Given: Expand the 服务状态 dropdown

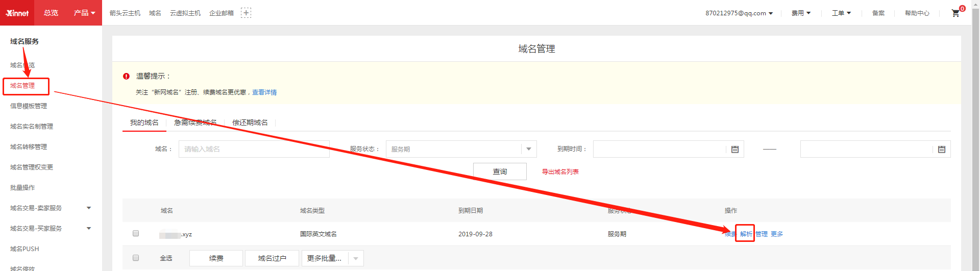Looking at the screenshot, I should pos(528,149).
